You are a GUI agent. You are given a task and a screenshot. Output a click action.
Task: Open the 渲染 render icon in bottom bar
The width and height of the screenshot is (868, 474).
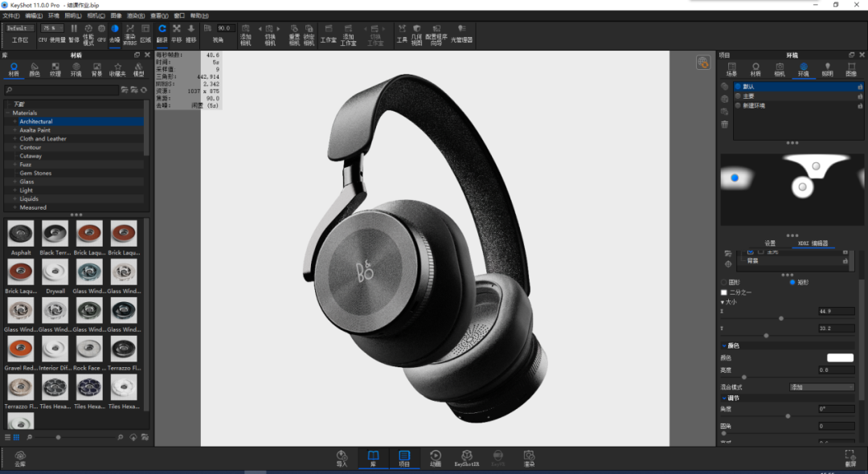point(529,458)
